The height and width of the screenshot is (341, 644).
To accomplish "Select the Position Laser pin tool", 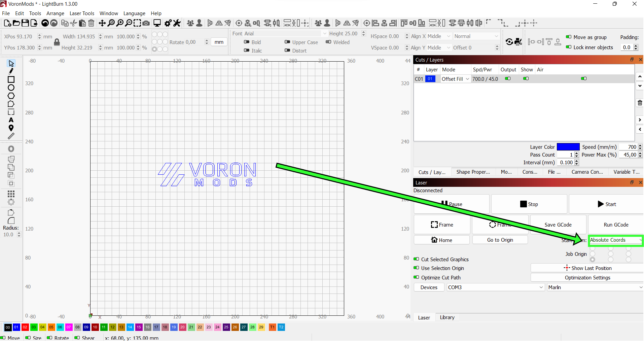I will click(11, 128).
